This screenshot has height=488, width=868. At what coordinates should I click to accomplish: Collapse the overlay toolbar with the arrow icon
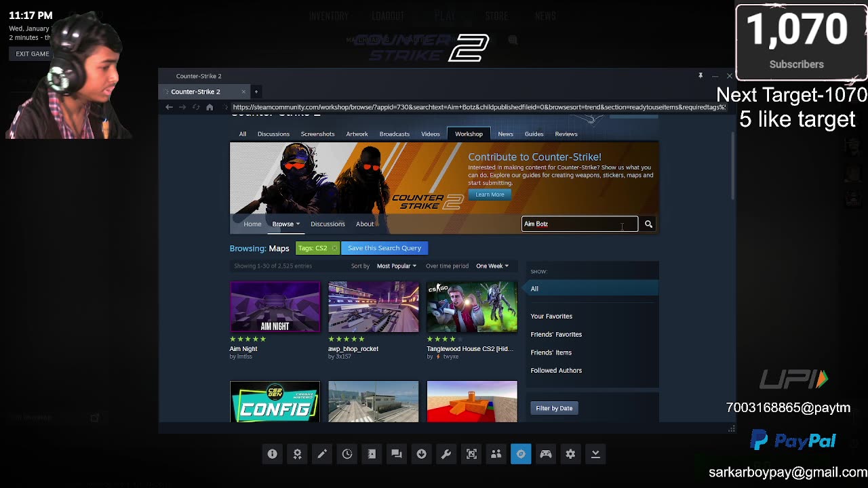click(x=595, y=454)
